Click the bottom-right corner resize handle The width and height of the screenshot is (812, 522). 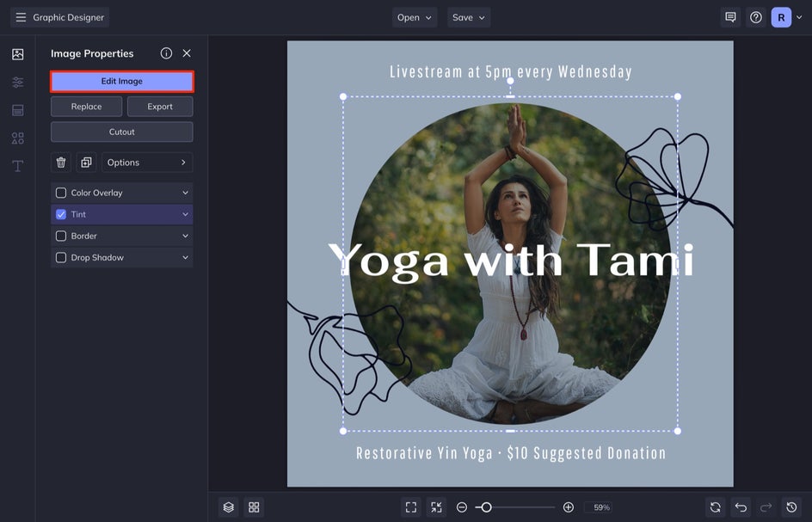coord(677,431)
